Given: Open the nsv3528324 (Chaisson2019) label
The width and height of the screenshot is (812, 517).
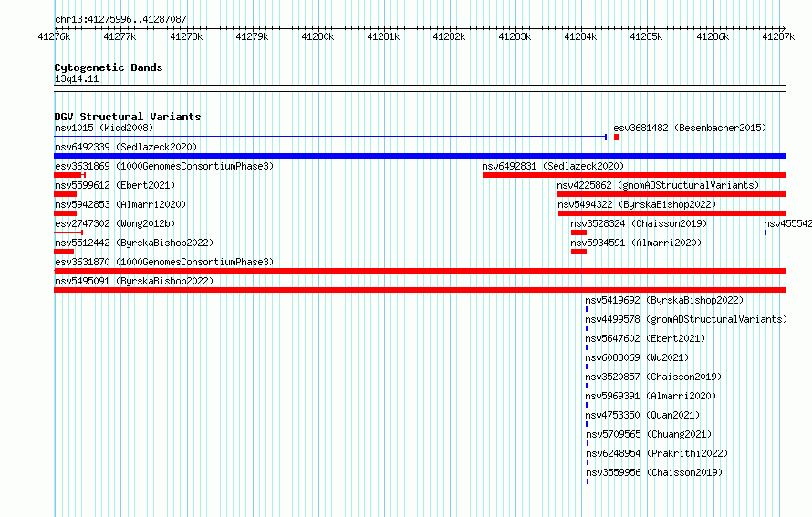Looking at the screenshot, I should point(639,223).
